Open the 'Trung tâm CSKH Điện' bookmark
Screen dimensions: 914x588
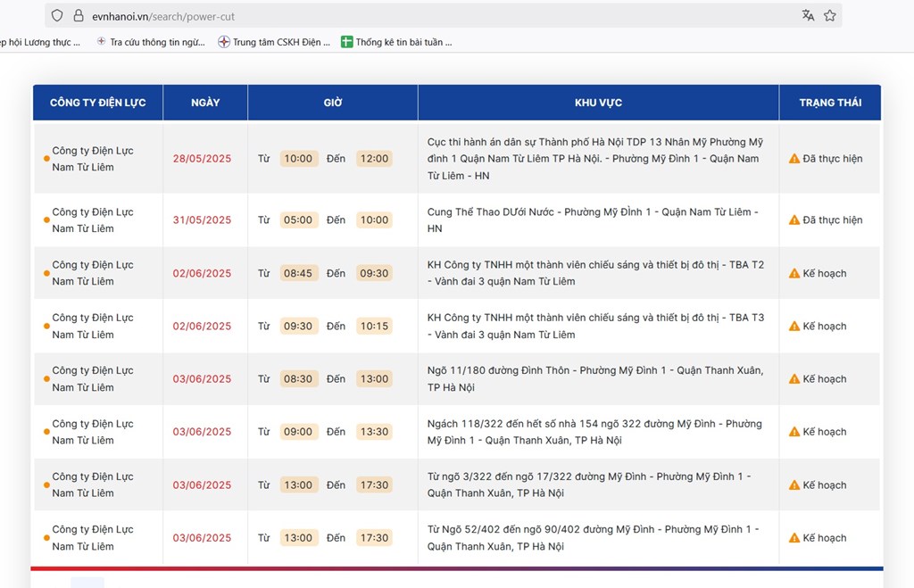click(x=274, y=42)
